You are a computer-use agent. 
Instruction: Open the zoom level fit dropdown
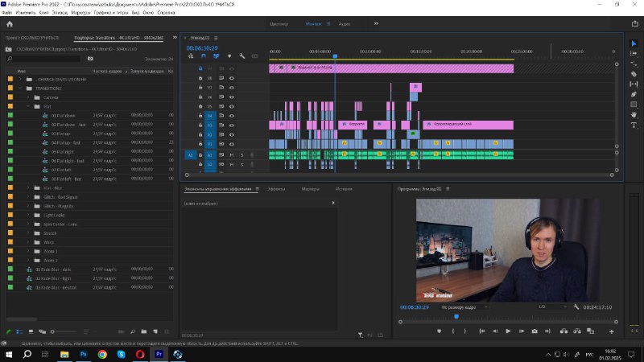click(x=464, y=307)
